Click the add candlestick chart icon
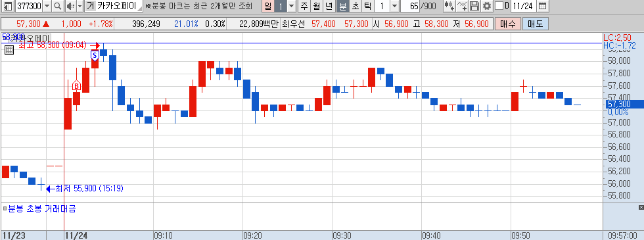This screenshot has width=644, height=240. (x=449, y=6)
